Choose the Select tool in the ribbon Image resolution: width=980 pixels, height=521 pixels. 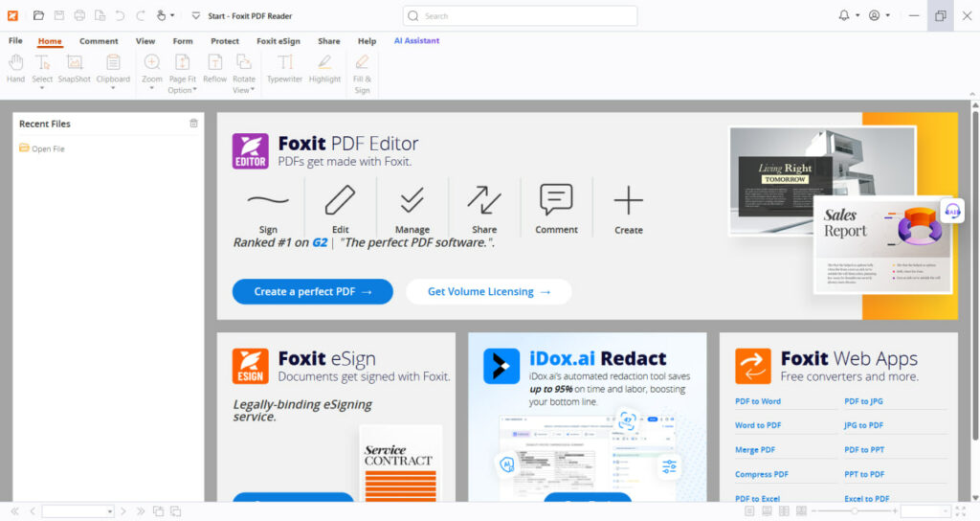[42, 70]
